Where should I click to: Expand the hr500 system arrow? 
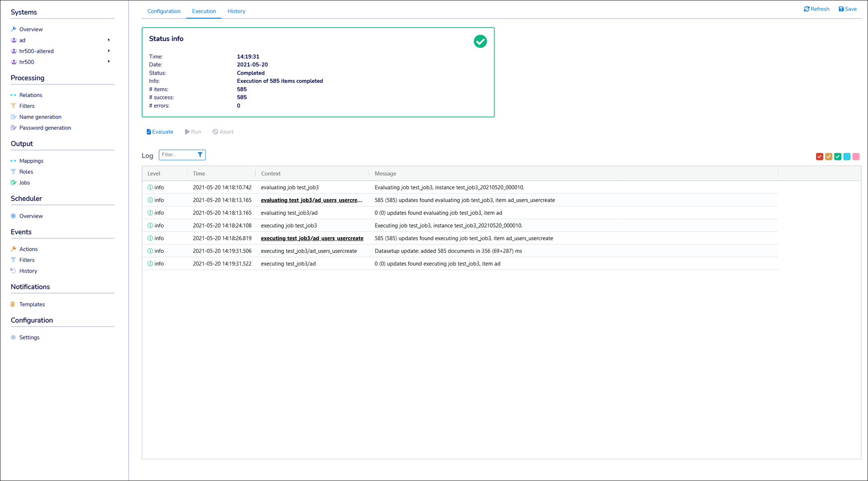coord(108,62)
